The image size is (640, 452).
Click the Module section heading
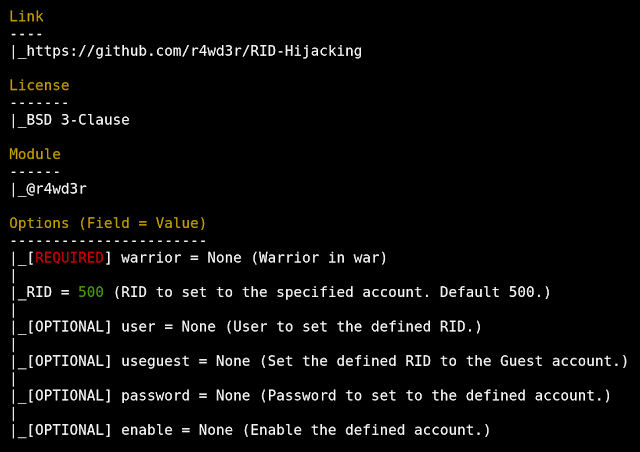(x=35, y=155)
